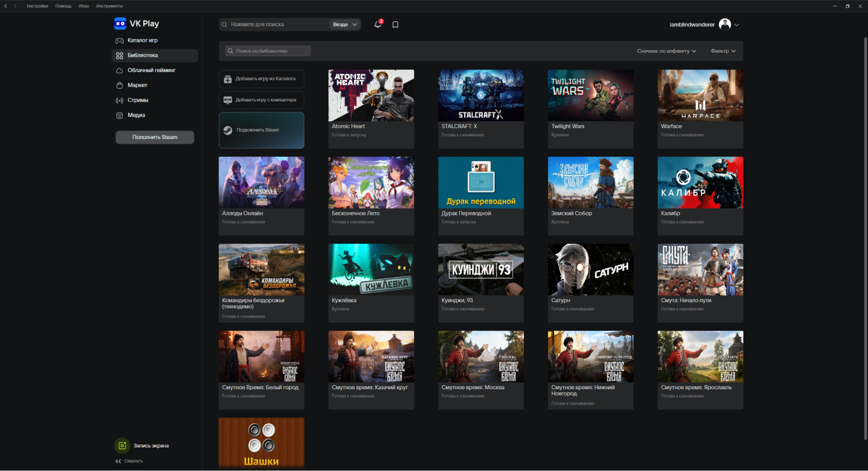
Task: Open Смутное время: Казачий круг cover
Action: 371,357
